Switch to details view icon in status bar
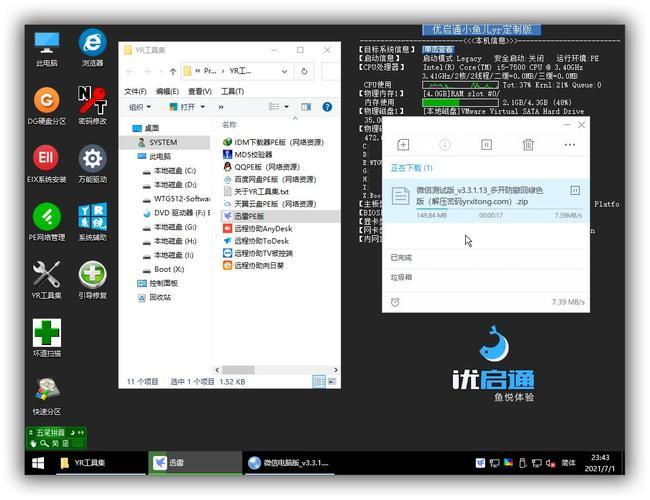 pyautogui.click(x=319, y=381)
